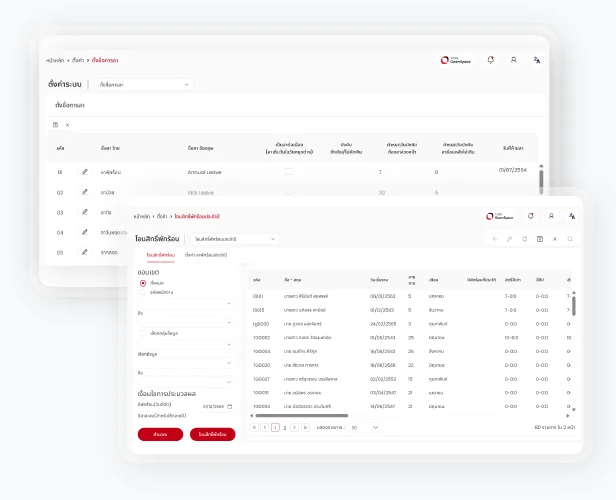Click the cancel X icon in front toolbar
This screenshot has height=500, width=616.
[x=555, y=239]
